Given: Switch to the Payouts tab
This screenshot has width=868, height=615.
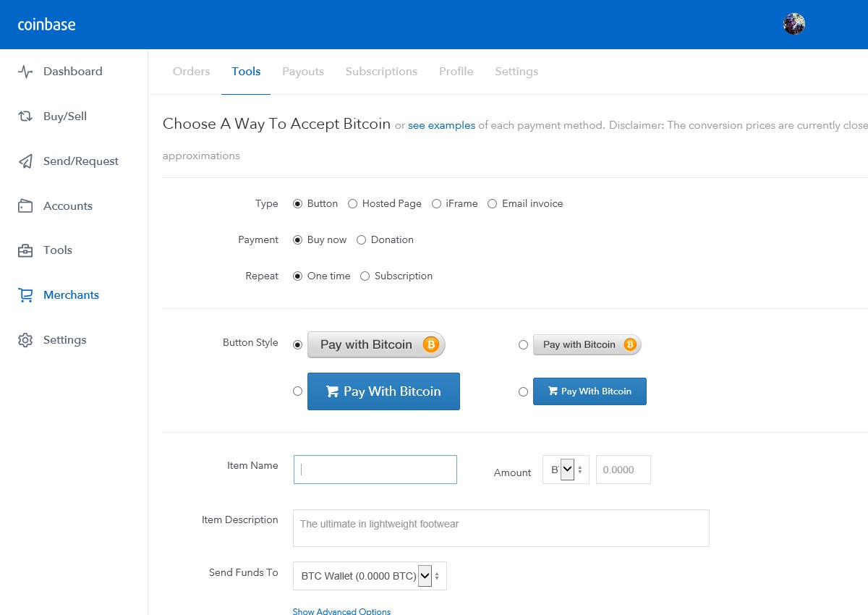Looking at the screenshot, I should click(303, 72).
